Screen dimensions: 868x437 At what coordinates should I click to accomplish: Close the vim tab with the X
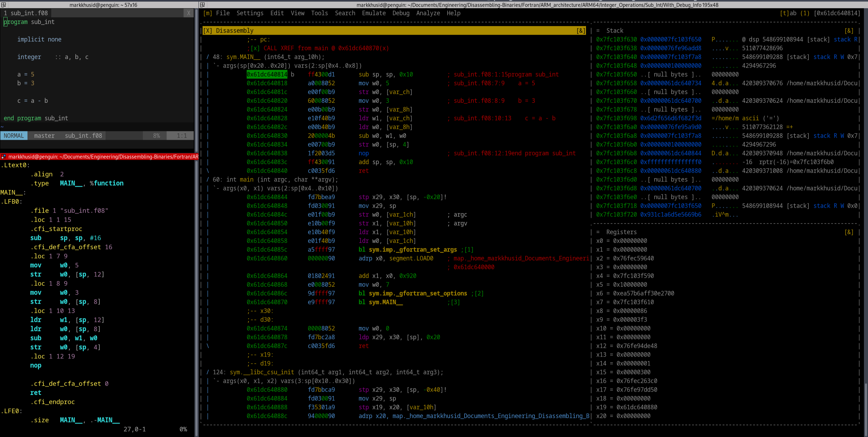(x=189, y=13)
